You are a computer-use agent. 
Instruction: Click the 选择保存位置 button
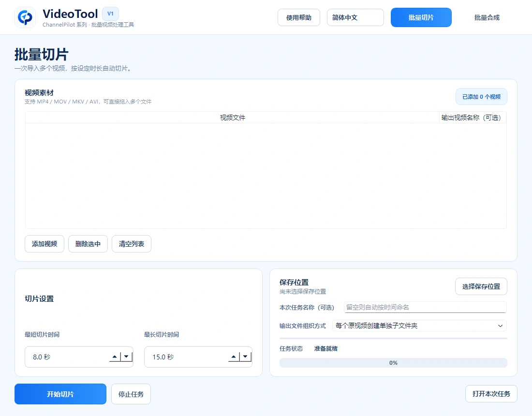[x=481, y=287]
